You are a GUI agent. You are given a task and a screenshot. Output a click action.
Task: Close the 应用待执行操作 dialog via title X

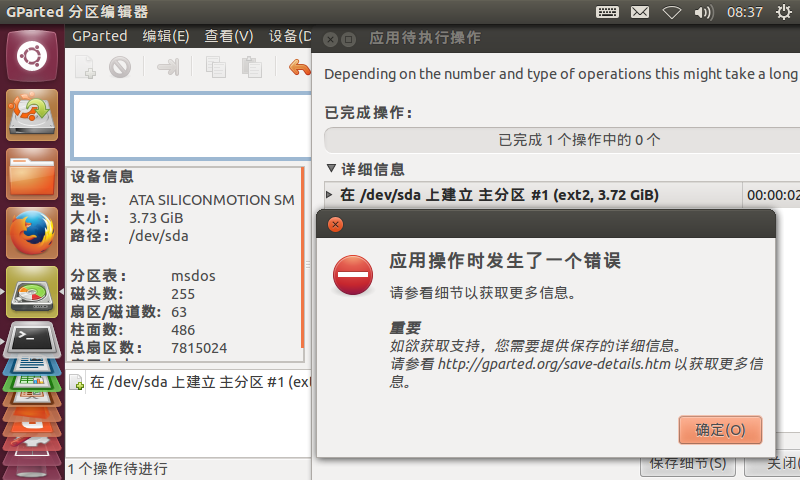[330, 39]
